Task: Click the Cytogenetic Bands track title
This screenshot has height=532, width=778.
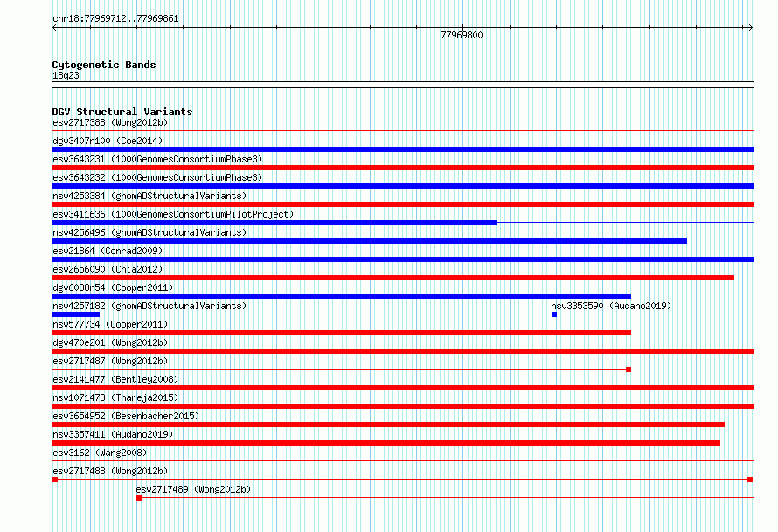Action: pos(104,65)
